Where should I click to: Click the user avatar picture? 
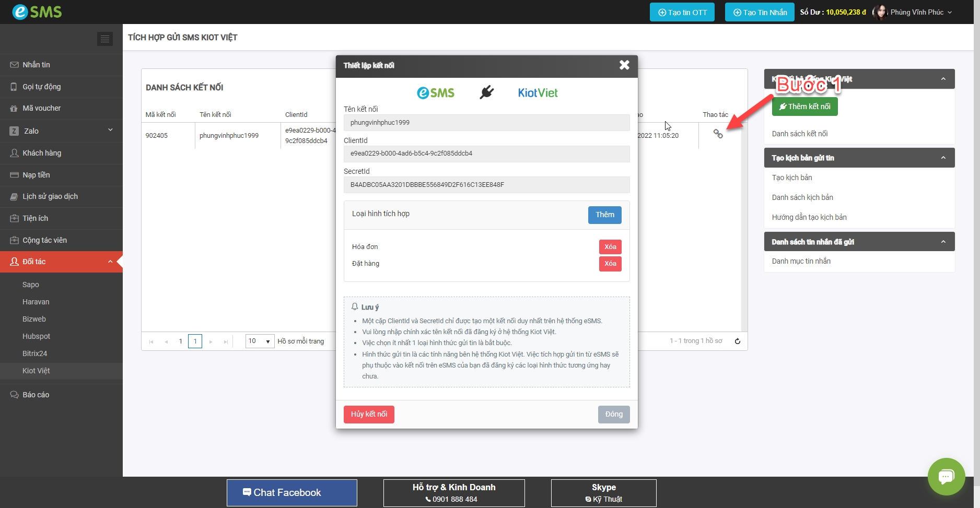coord(880,12)
